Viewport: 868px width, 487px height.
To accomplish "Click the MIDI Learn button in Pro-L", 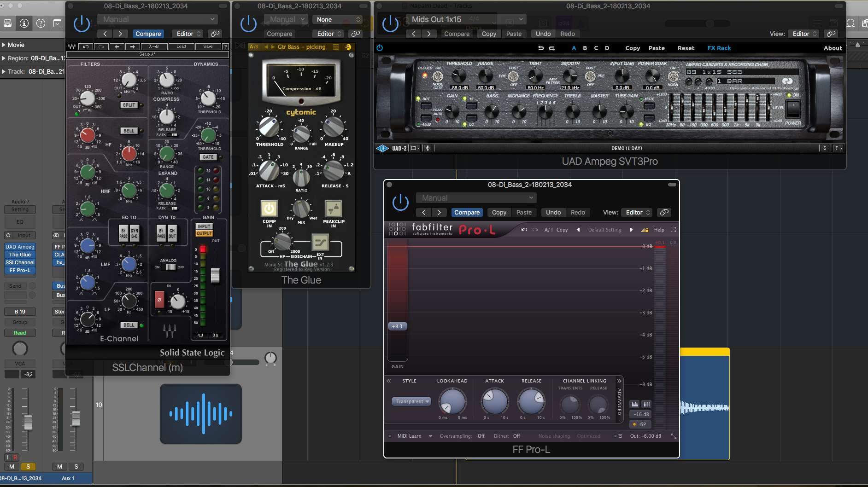I will click(x=409, y=436).
